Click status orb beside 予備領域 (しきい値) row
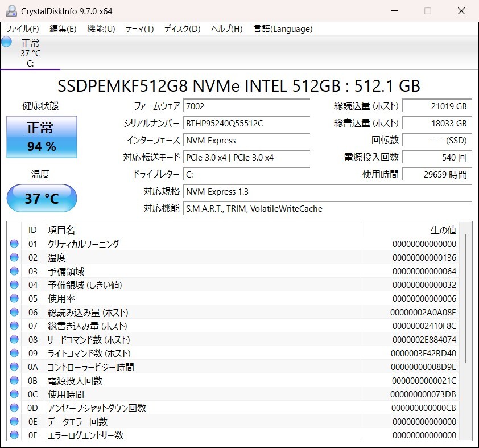This screenshot has width=479, height=448. point(14,285)
